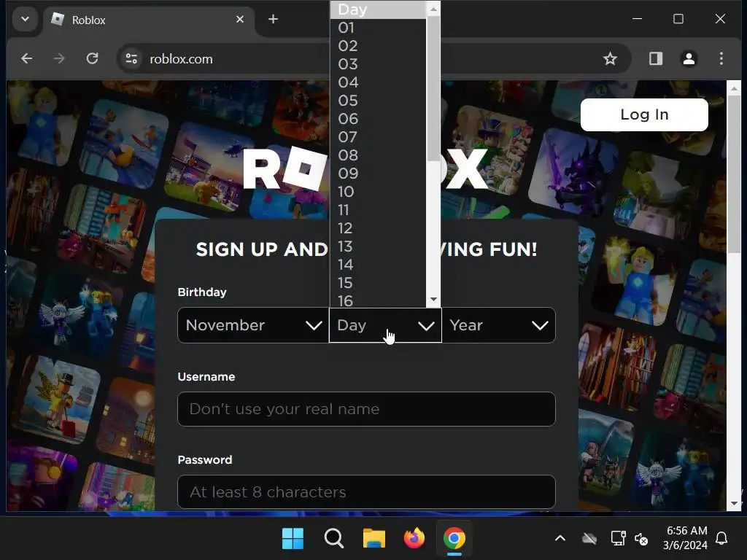Open the tab search chevron

tap(26, 19)
